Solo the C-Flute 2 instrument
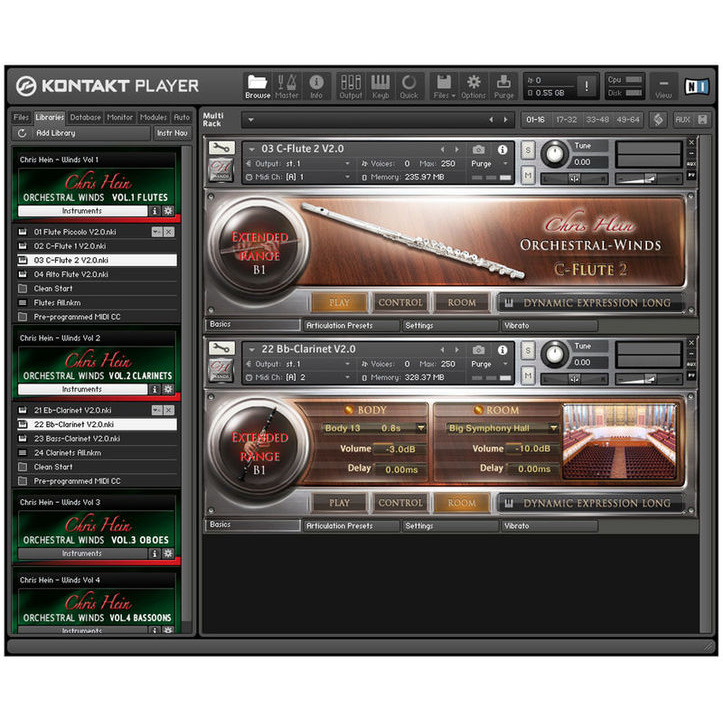723x723 pixels. (x=528, y=150)
